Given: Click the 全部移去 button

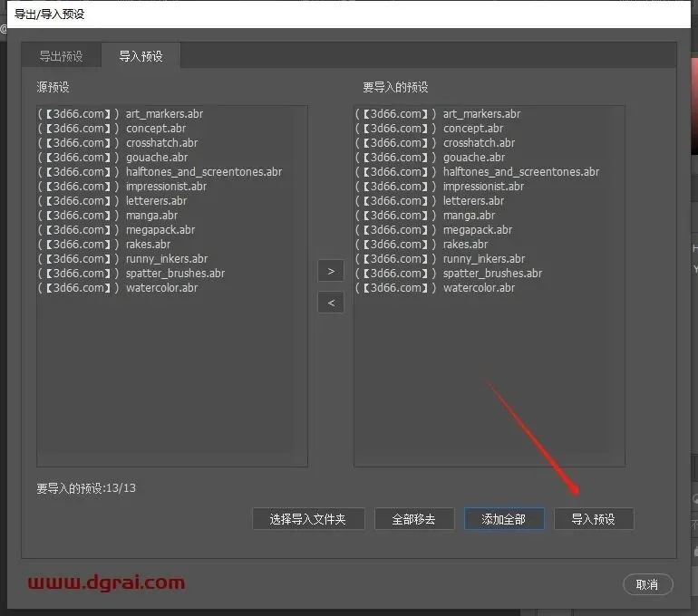Looking at the screenshot, I should (x=414, y=518).
